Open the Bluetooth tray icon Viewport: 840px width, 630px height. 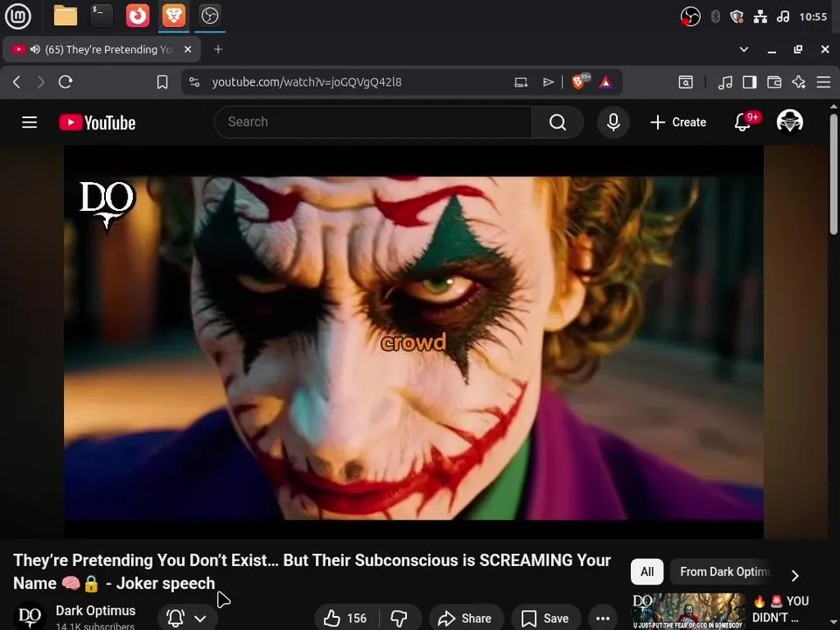click(x=715, y=17)
